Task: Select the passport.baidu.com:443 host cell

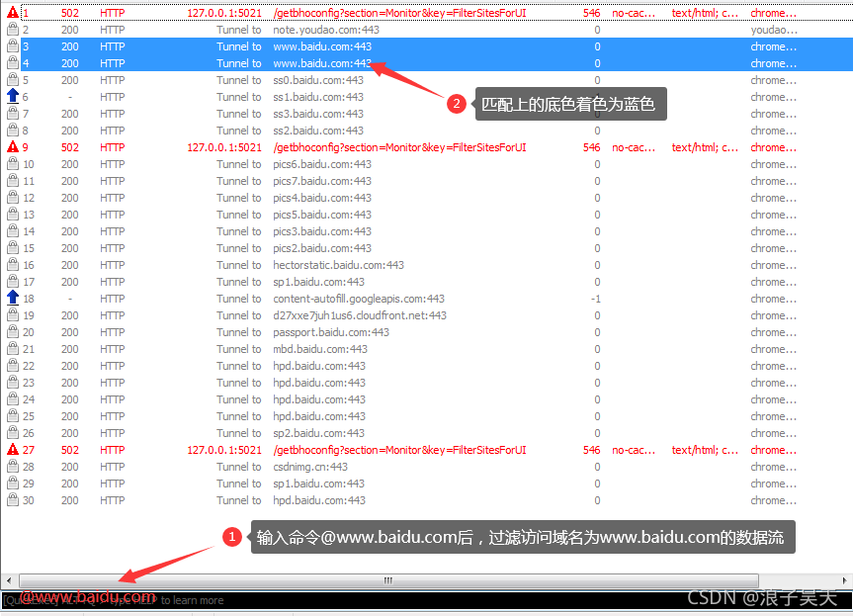Action: [x=331, y=332]
